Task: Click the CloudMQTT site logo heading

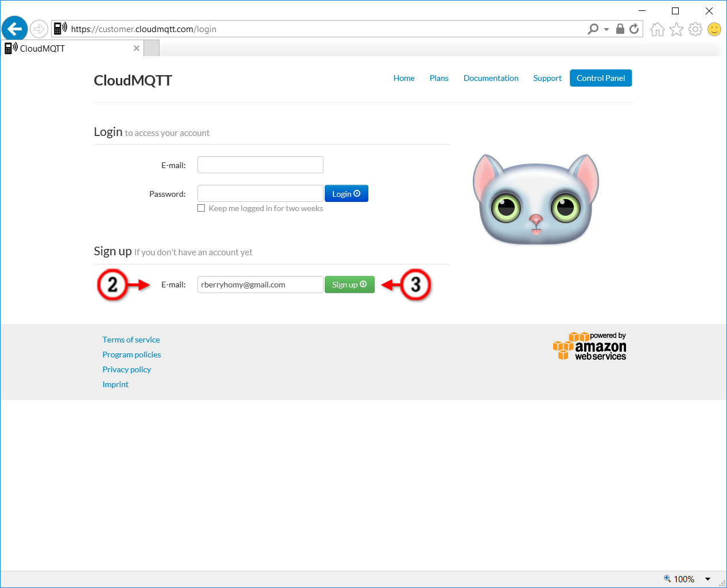Action: point(133,80)
